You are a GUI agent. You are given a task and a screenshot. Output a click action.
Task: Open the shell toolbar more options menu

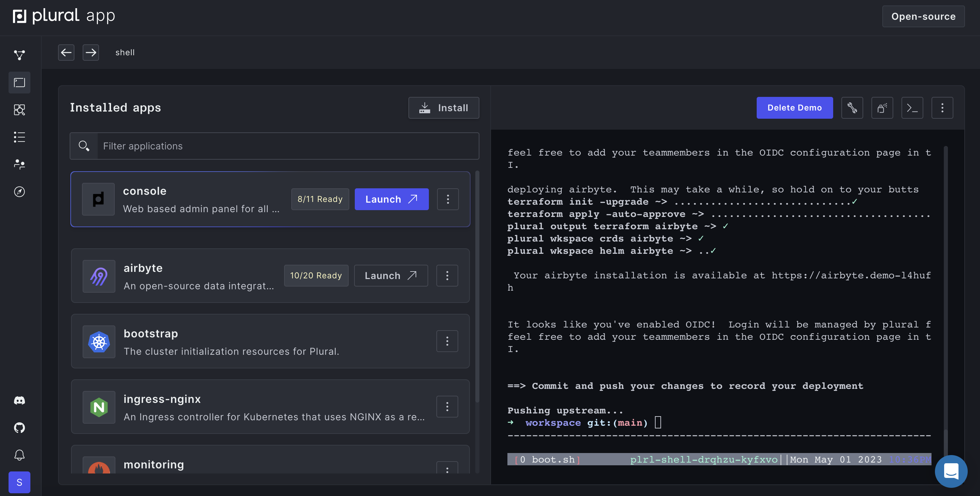[942, 108]
